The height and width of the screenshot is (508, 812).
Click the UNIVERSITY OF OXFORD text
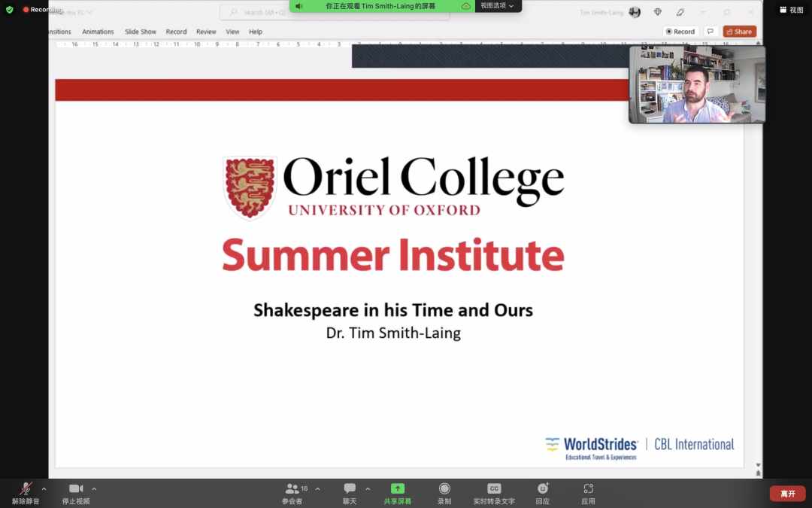384,210
